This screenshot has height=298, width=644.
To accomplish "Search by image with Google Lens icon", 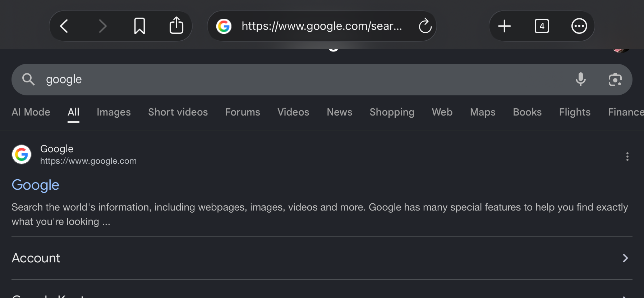I will (x=615, y=80).
